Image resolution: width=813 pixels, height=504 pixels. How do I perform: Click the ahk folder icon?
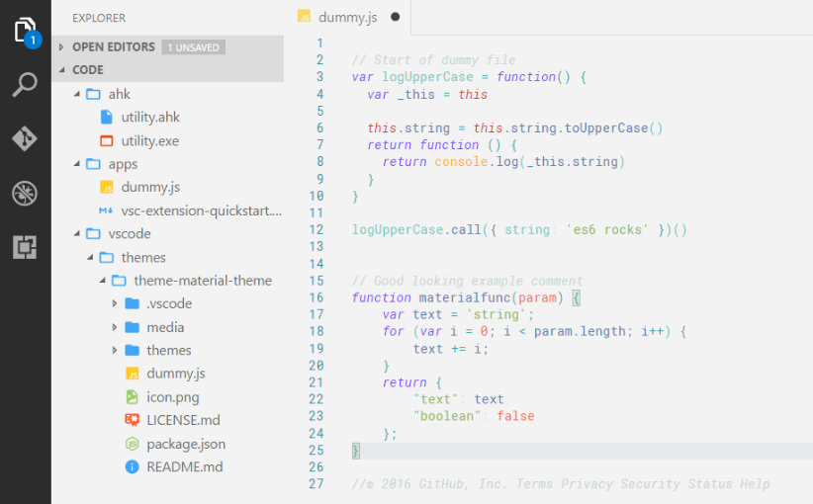click(x=93, y=94)
